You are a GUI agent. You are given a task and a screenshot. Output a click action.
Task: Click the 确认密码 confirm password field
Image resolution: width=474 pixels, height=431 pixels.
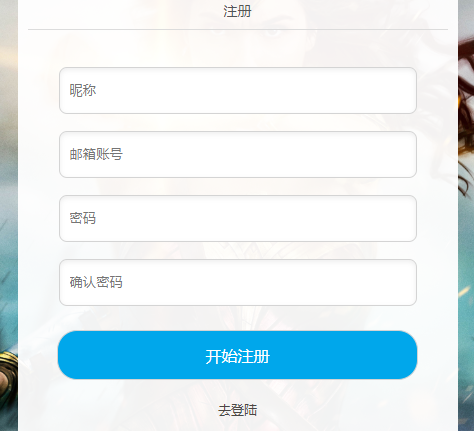click(x=238, y=282)
